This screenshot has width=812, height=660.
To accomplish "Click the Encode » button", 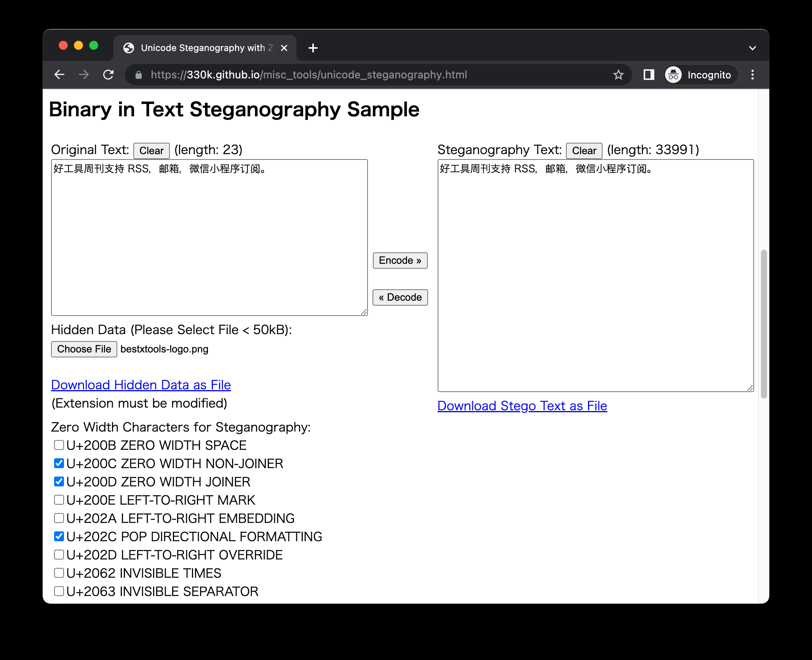I will [x=400, y=260].
